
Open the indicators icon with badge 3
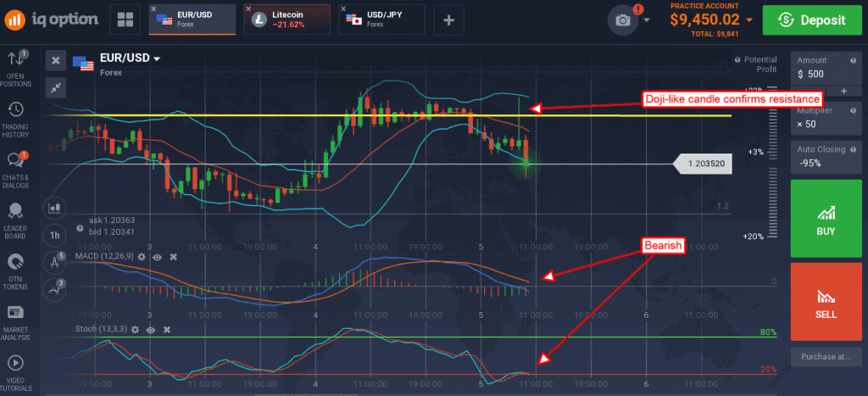[x=54, y=289]
